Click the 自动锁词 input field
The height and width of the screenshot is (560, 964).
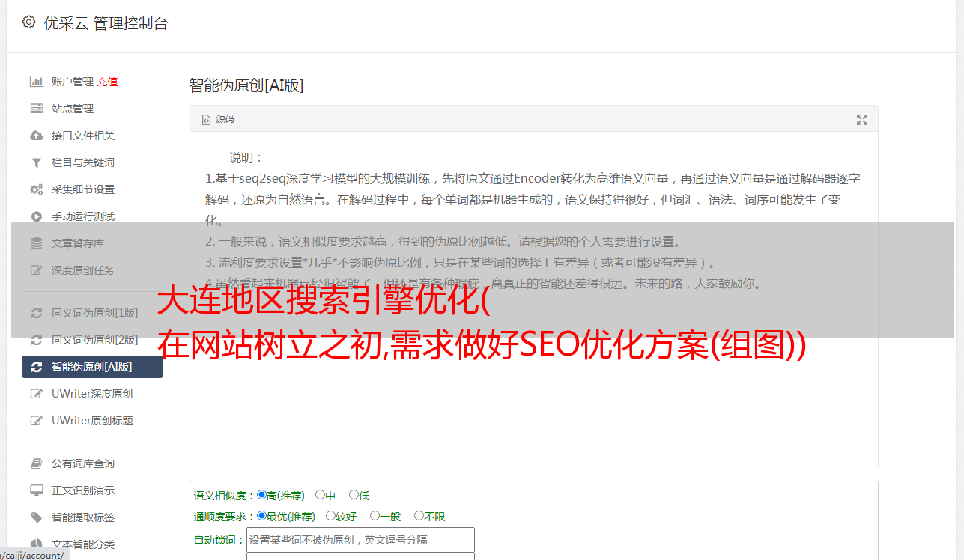click(x=360, y=540)
